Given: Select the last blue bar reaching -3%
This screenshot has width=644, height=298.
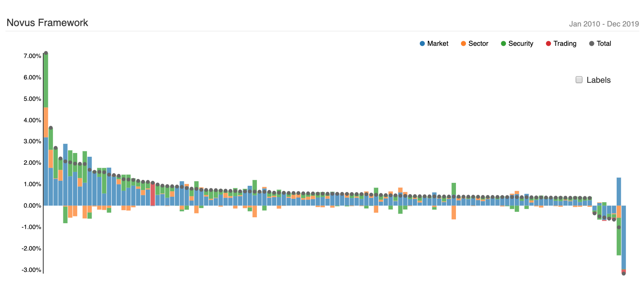Looking at the screenshot, I should [x=623, y=237].
